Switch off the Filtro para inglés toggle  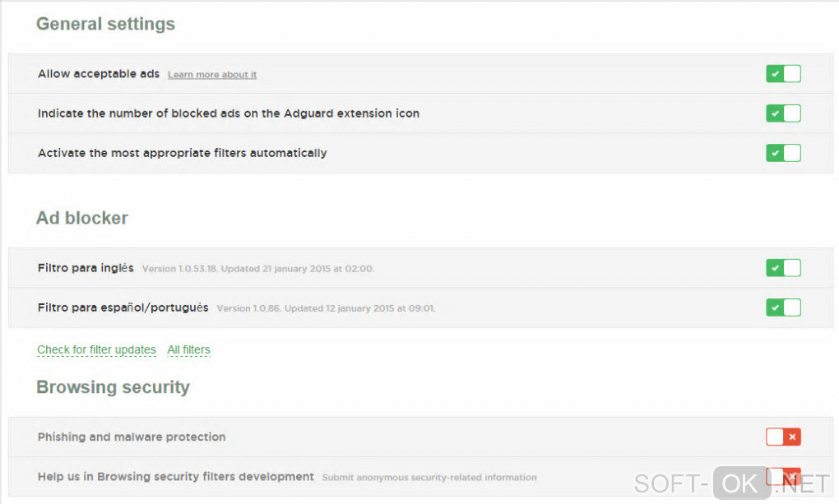[783, 268]
